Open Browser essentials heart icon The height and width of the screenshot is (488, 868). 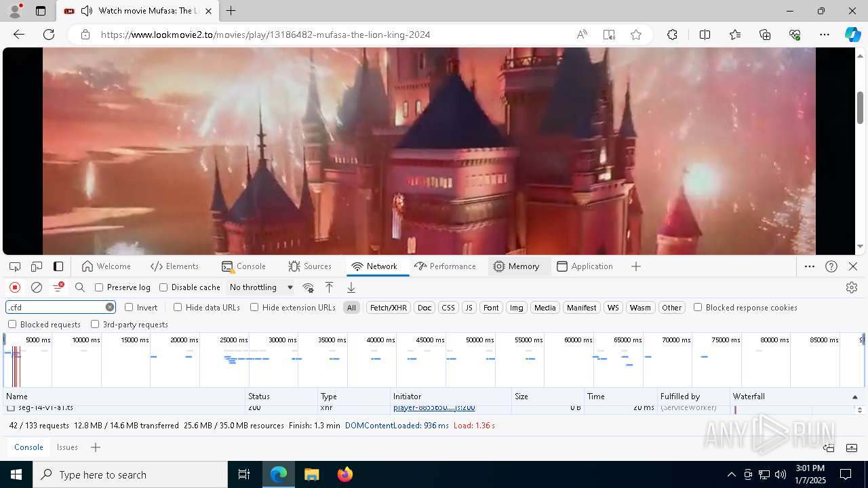pyautogui.click(x=795, y=35)
